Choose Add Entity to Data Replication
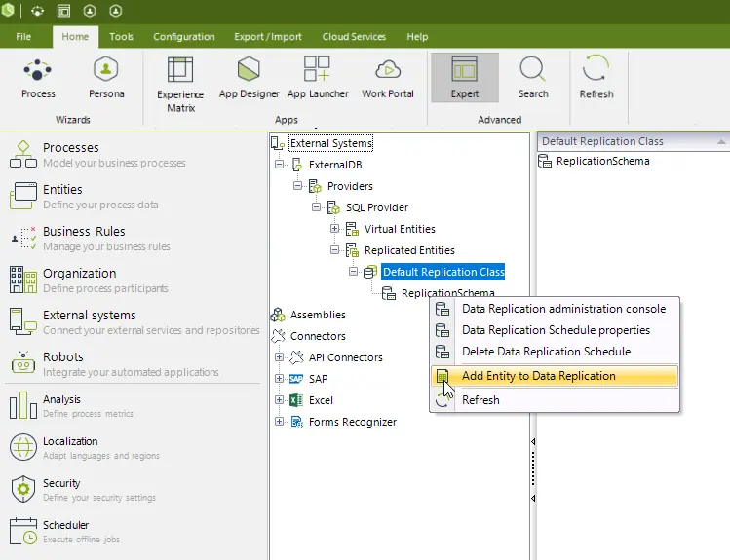This screenshot has width=730, height=560. tap(554, 376)
